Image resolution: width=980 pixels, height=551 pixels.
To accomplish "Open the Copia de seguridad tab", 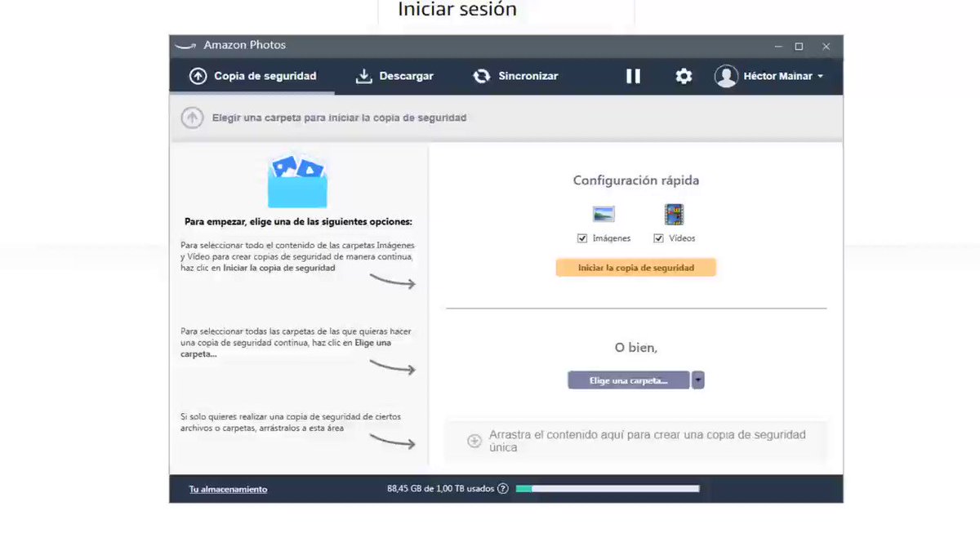I will (x=252, y=76).
